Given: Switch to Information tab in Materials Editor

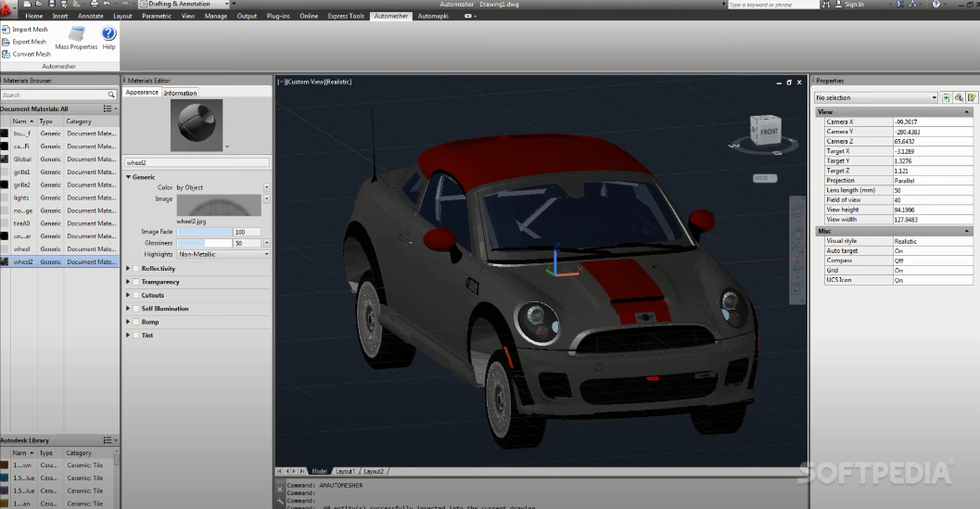Looking at the screenshot, I should click(180, 93).
